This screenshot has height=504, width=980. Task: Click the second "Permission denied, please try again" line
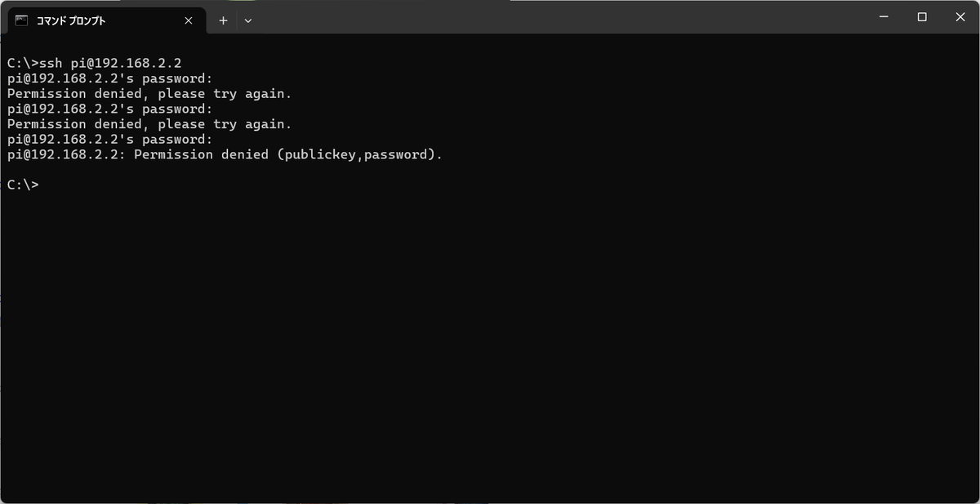click(x=149, y=124)
